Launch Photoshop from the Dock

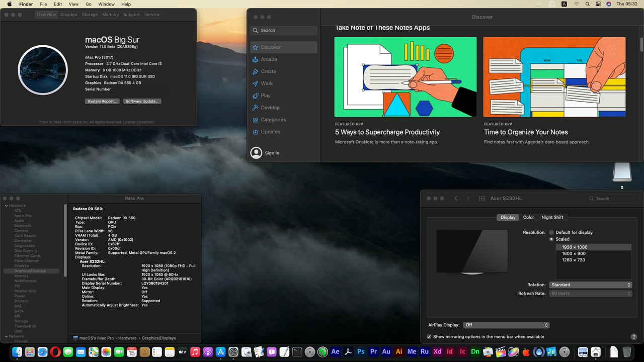click(x=361, y=352)
